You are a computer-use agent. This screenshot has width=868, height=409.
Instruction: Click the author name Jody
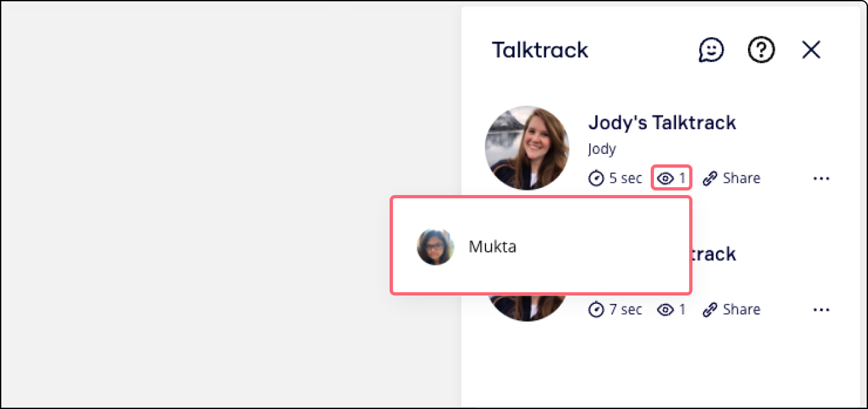(x=601, y=149)
